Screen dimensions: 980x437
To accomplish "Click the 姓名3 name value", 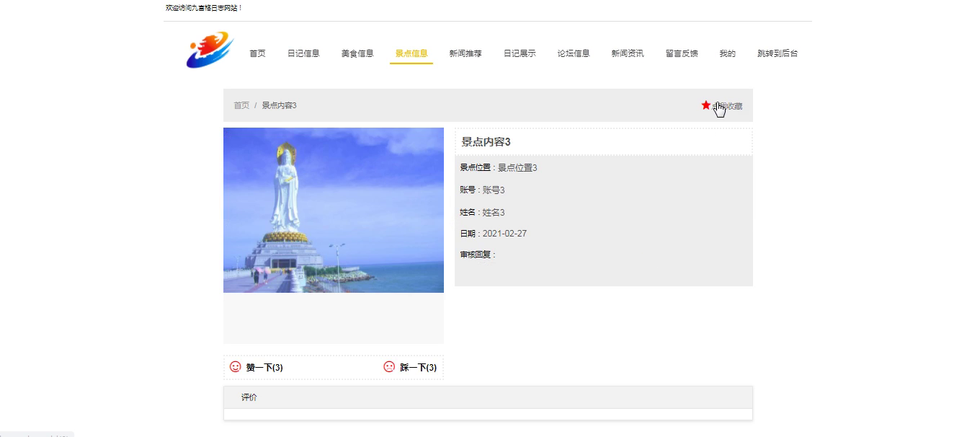I will point(494,213).
